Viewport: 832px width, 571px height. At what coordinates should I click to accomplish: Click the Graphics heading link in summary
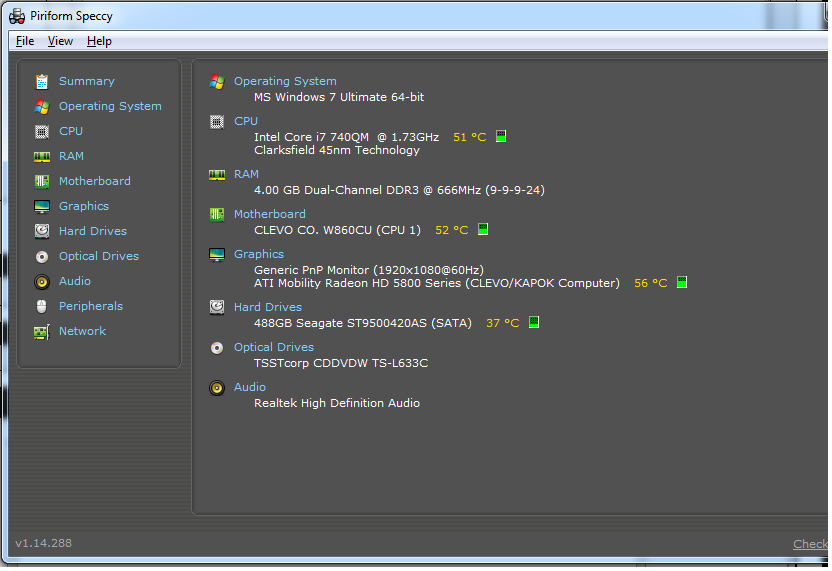coord(259,254)
